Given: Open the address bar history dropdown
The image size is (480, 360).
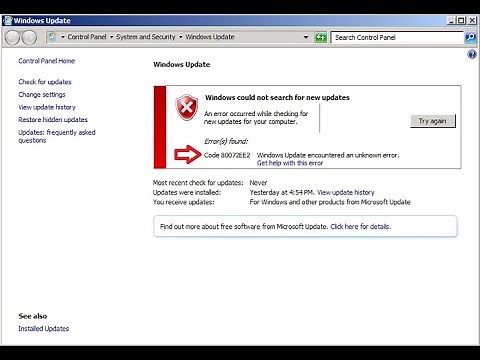Looking at the screenshot, I should coord(306,37).
